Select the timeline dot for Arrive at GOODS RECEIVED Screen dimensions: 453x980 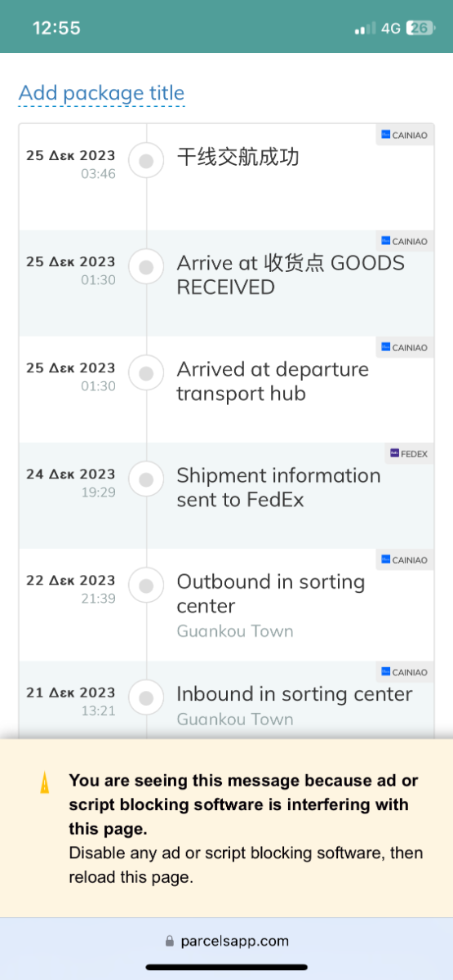tap(147, 267)
